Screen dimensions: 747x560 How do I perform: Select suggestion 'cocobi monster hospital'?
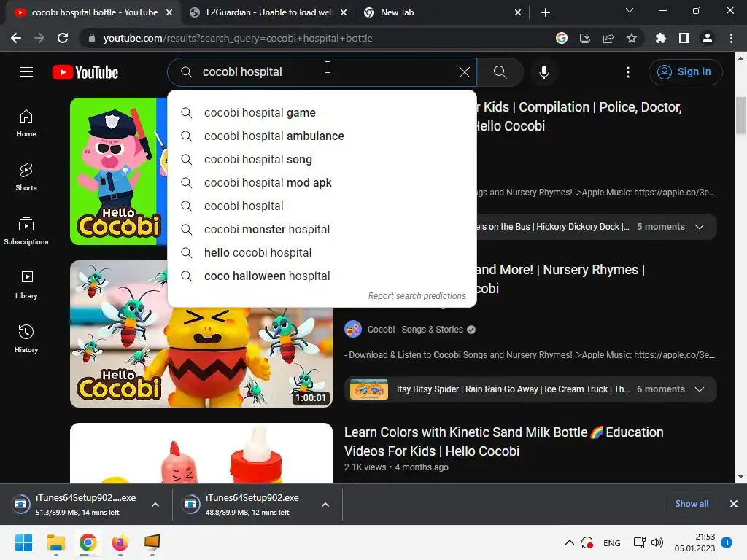[322, 230]
